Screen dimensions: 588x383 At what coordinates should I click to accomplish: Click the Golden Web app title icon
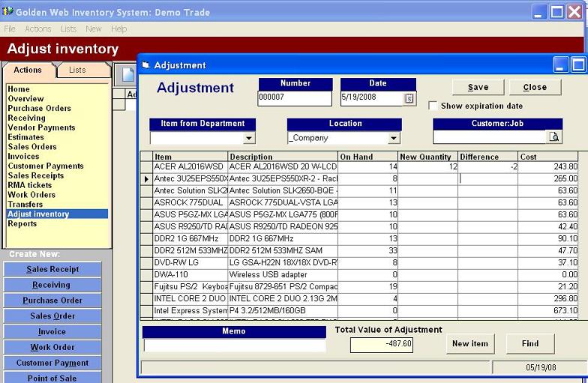pyautogui.click(x=7, y=11)
